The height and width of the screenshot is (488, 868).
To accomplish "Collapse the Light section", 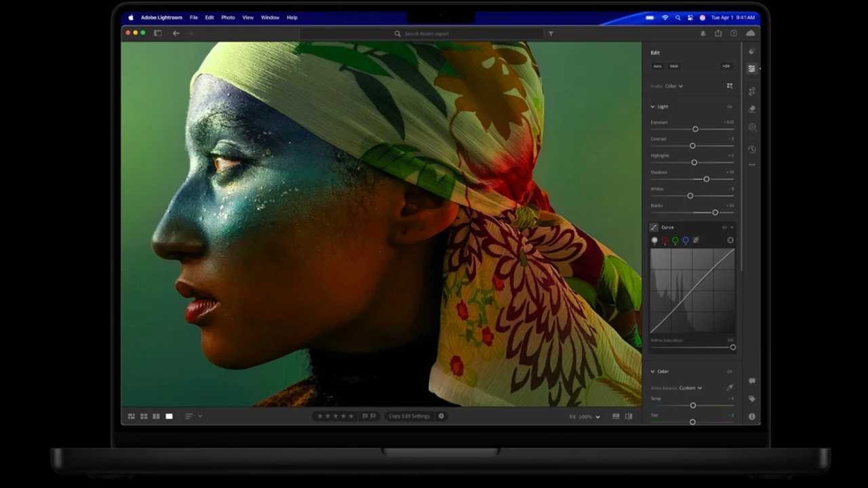I will click(653, 106).
